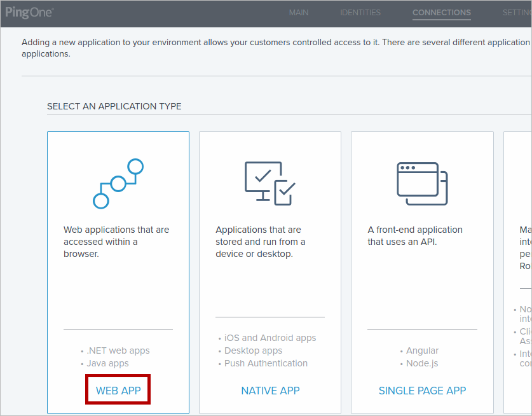
Task: Click the 'Node.js' bullet item
Action: pyautogui.click(x=422, y=363)
